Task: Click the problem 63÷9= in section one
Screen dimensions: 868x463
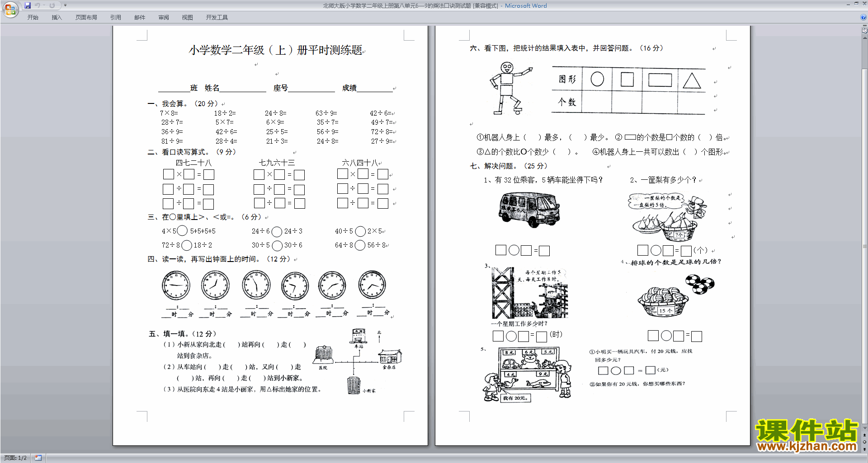Action: pos(326,113)
